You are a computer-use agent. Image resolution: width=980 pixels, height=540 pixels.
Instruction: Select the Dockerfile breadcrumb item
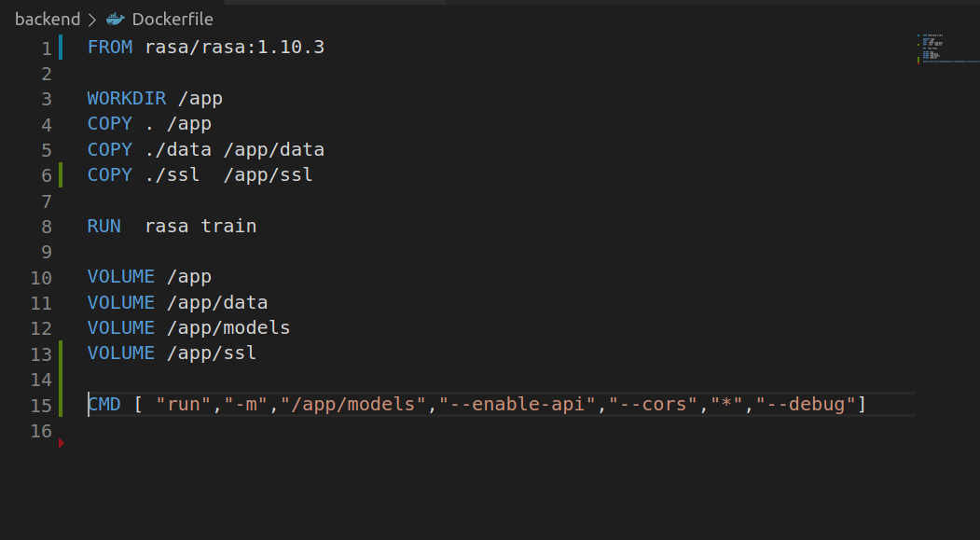coord(173,20)
